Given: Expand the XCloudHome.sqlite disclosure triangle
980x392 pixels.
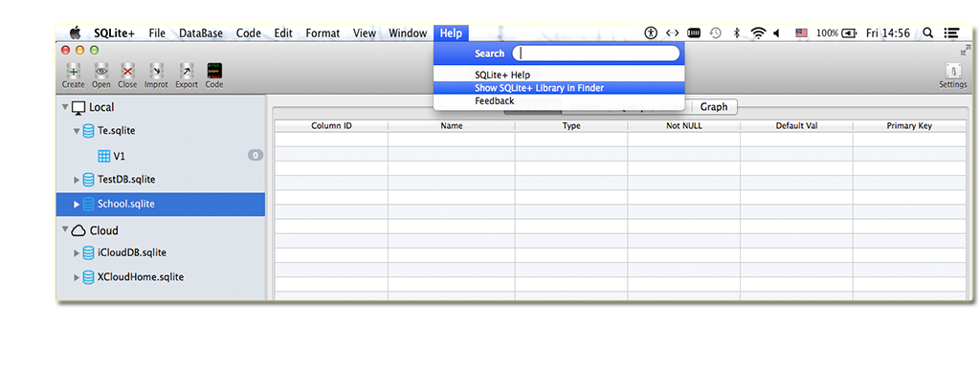Looking at the screenshot, I should click(77, 277).
